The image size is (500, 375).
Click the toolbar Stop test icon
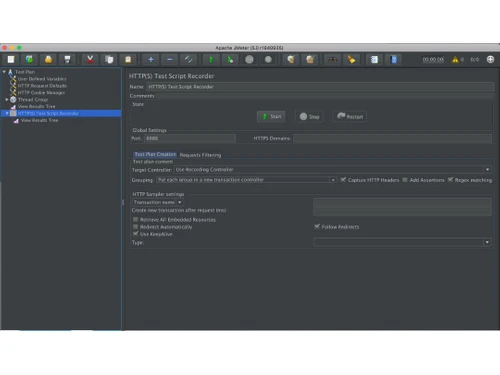[x=249, y=60]
